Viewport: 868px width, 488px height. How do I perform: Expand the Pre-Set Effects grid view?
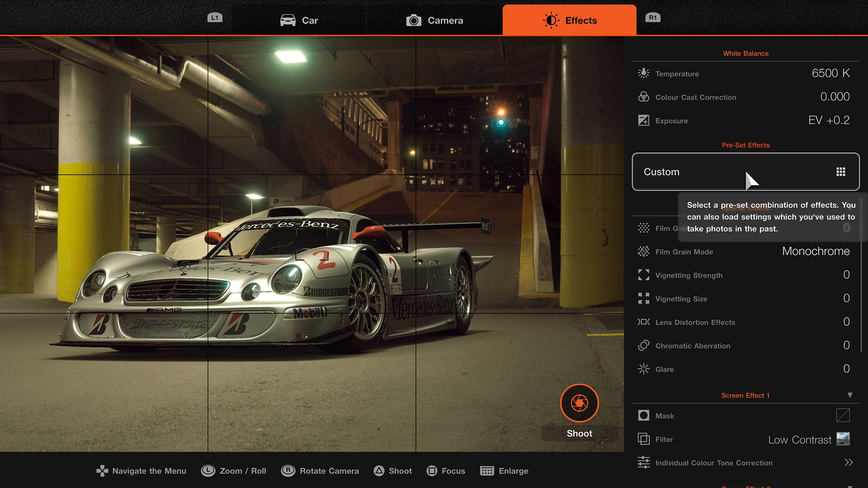tap(841, 172)
